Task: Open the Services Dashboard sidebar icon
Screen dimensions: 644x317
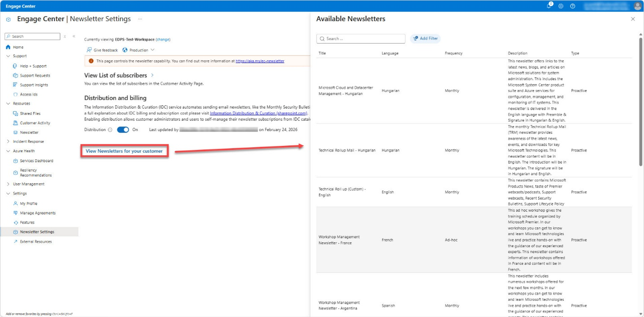Action: [15, 161]
